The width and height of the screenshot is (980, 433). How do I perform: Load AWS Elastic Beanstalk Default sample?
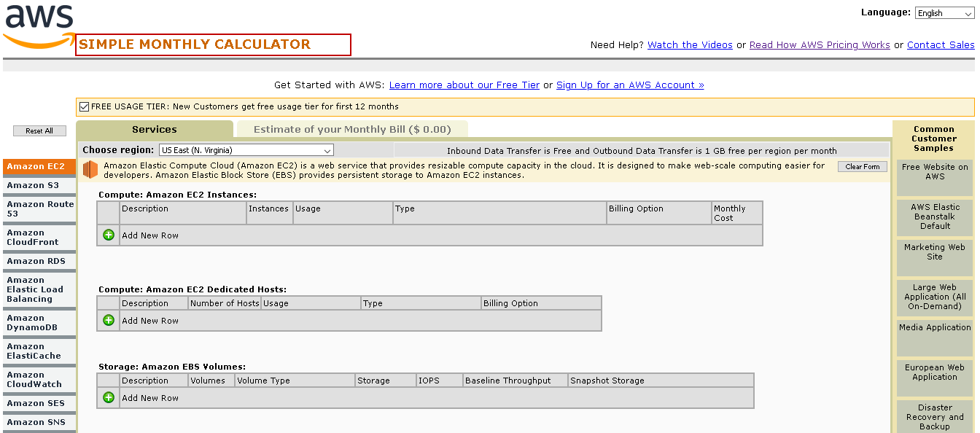pyautogui.click(x=935, y=218)
